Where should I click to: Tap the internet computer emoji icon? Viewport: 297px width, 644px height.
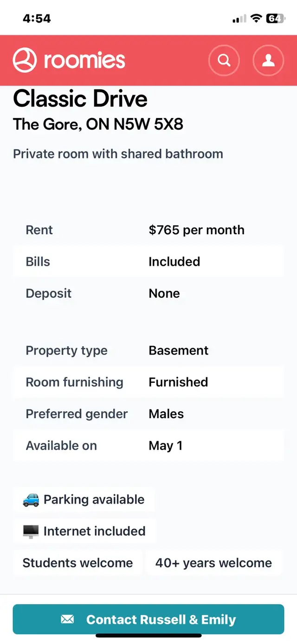pyautogui.click(x=31, y=531)
